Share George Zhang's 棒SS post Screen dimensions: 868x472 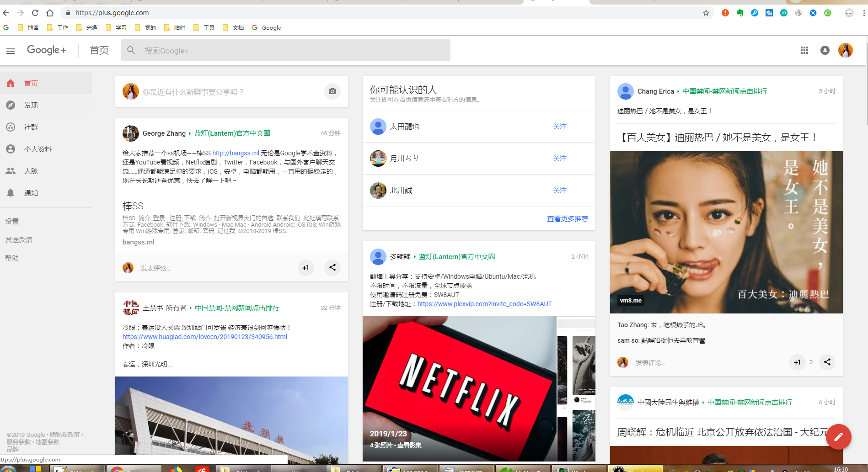332,268
